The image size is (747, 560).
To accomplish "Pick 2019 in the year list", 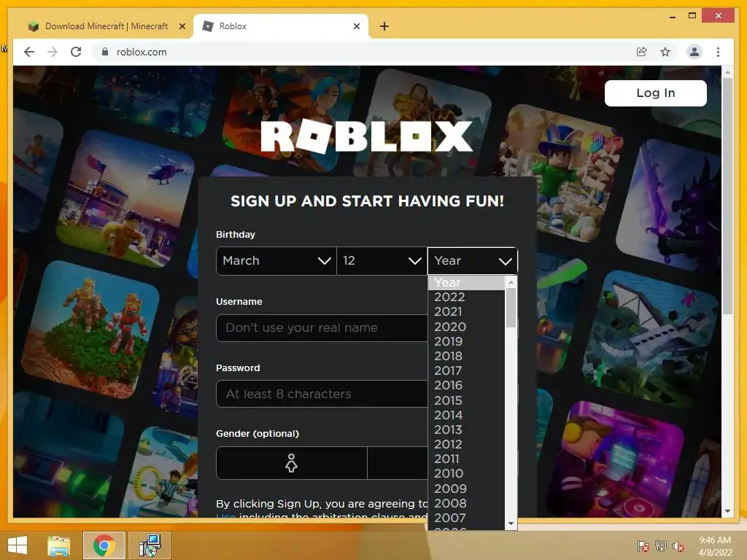I will [466, 341].
